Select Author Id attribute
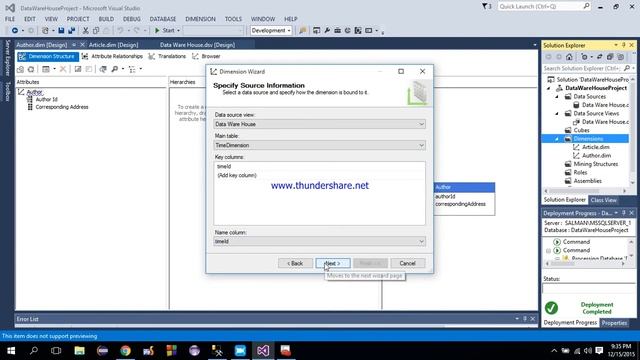The height and width of the screenshot is (360, 640). pos(46,100)
